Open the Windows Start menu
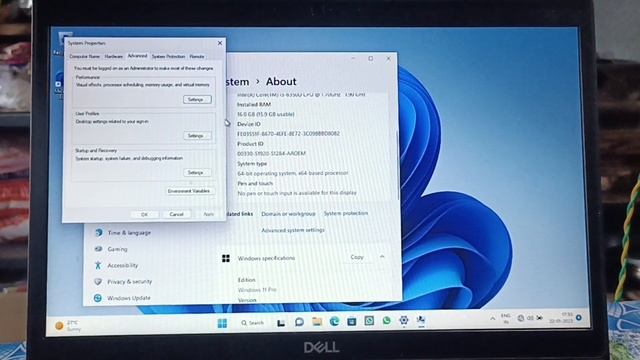640x360 pixels. click(222, 323)
